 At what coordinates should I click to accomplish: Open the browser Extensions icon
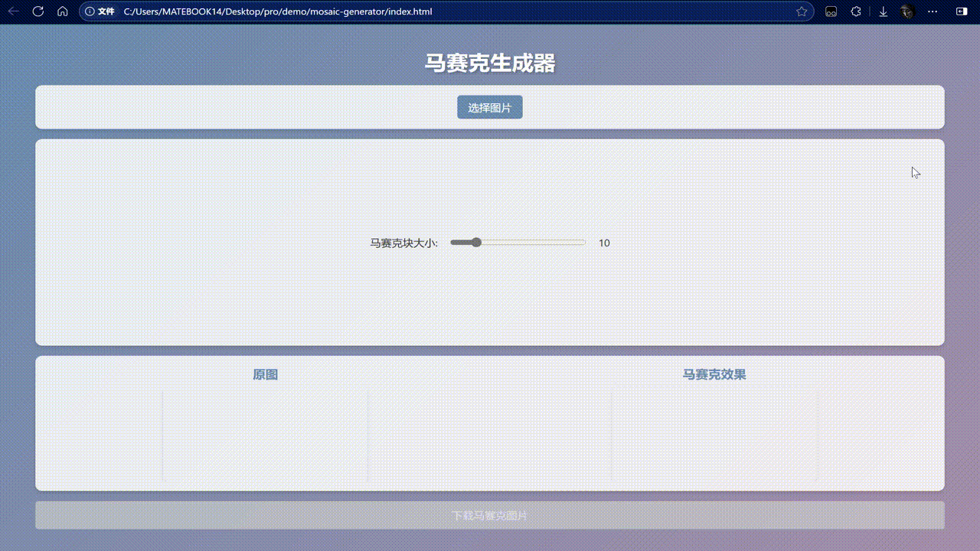pyautogui.click(x=855, y=11)
